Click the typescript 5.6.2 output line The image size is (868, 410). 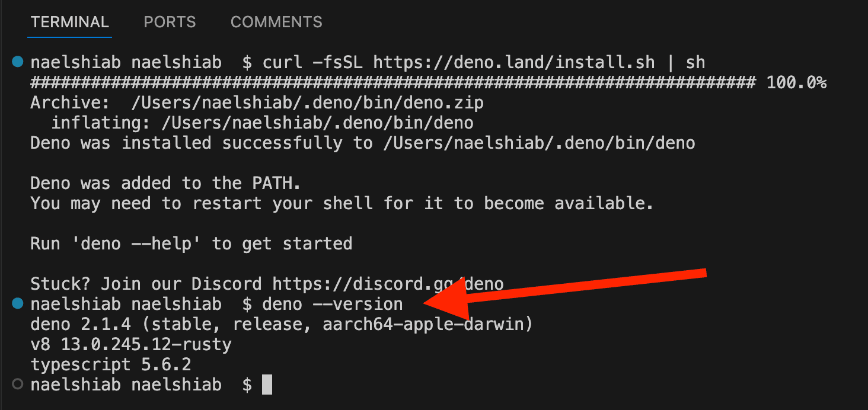coord(110,364)
